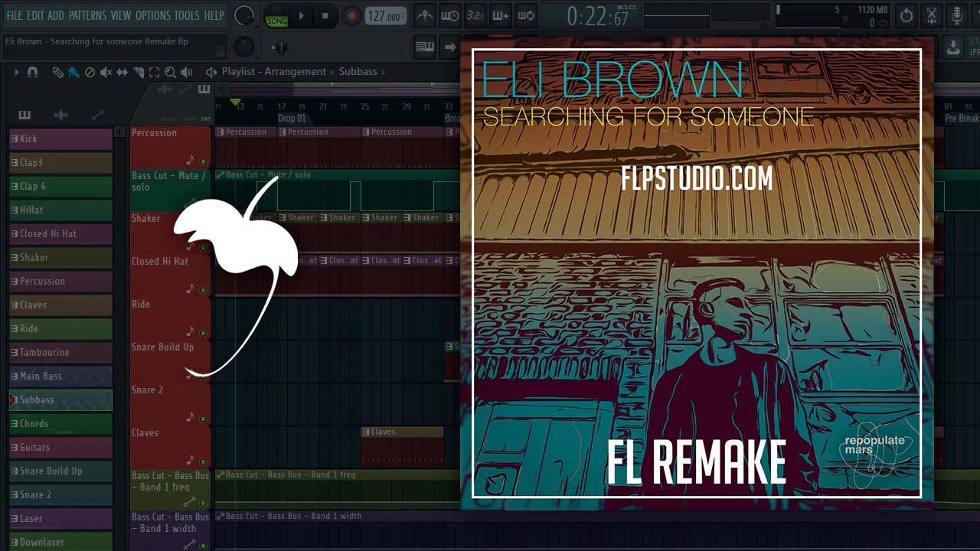The width and height of the screenshot is (980, 551).
Task: Collapse the picker panel with the left chevron
Action: click(222, 90)
